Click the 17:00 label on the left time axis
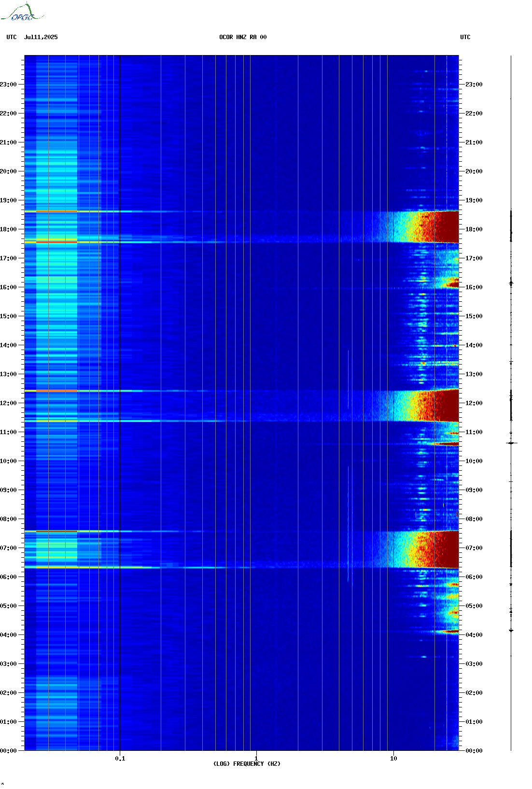This screenshot has width=532, height=789. (8, 258)
